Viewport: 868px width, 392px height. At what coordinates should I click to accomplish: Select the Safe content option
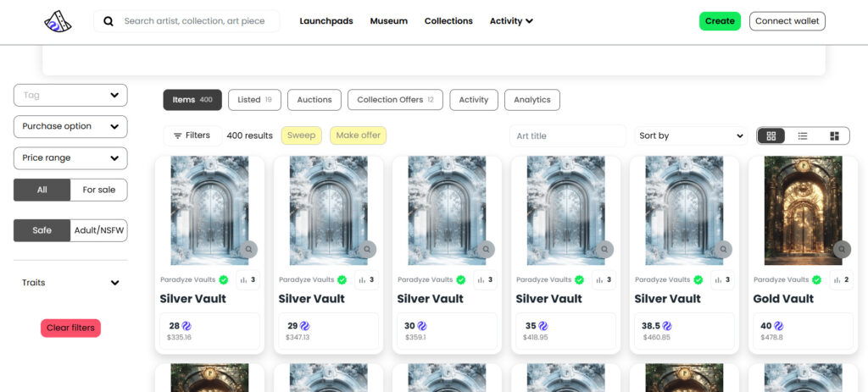pyautogui.click(x=42, y=230)
